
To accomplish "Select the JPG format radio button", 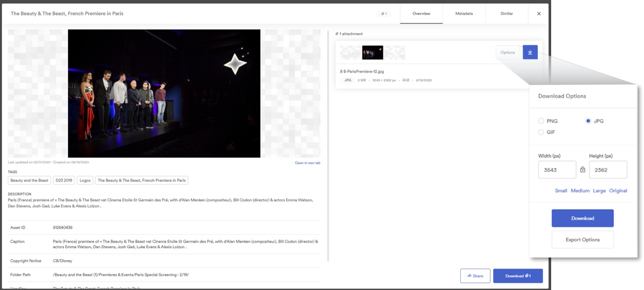I will (x=589, y=121).
